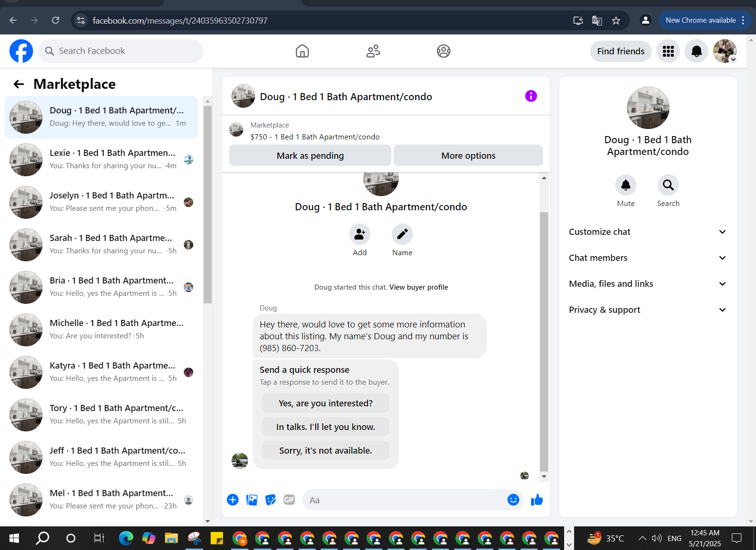756x550 pixels.
Task: Open the Katyra conversation in the list
Action: pos(102,372)
